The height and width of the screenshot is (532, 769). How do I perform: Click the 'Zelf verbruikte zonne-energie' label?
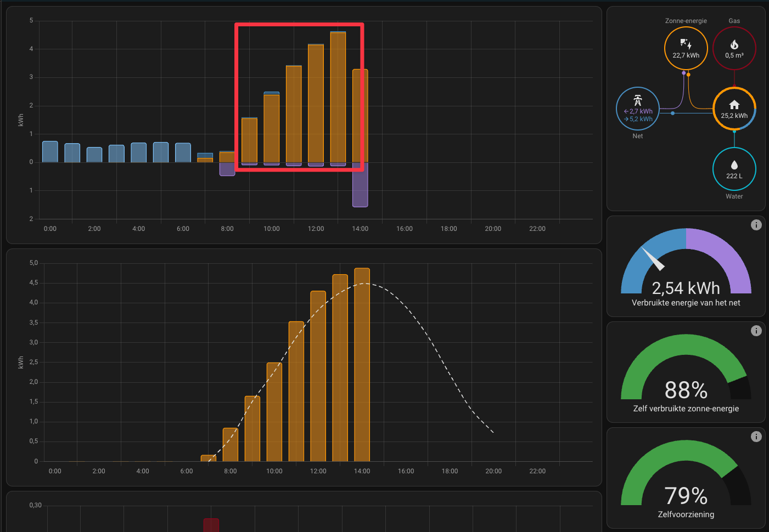(686, 409)
